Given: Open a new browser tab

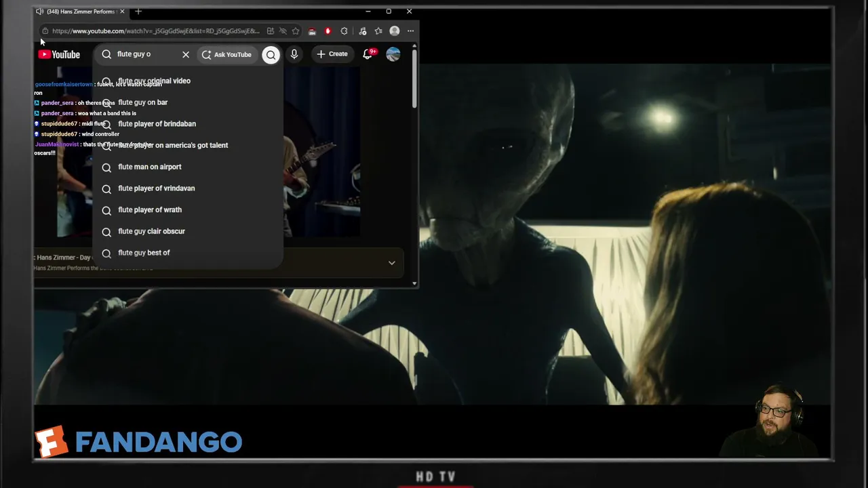Looking at the screenshot, I should [x=138, y=12].
